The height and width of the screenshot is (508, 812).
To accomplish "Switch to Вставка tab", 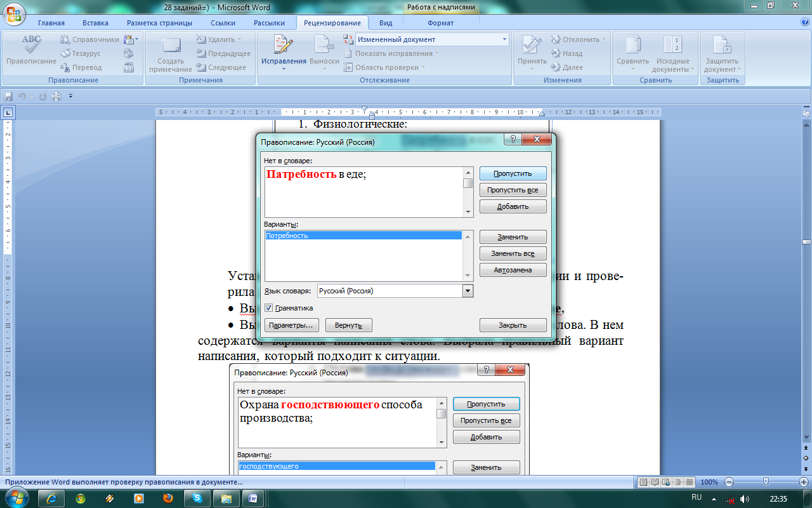I will 95,23.
